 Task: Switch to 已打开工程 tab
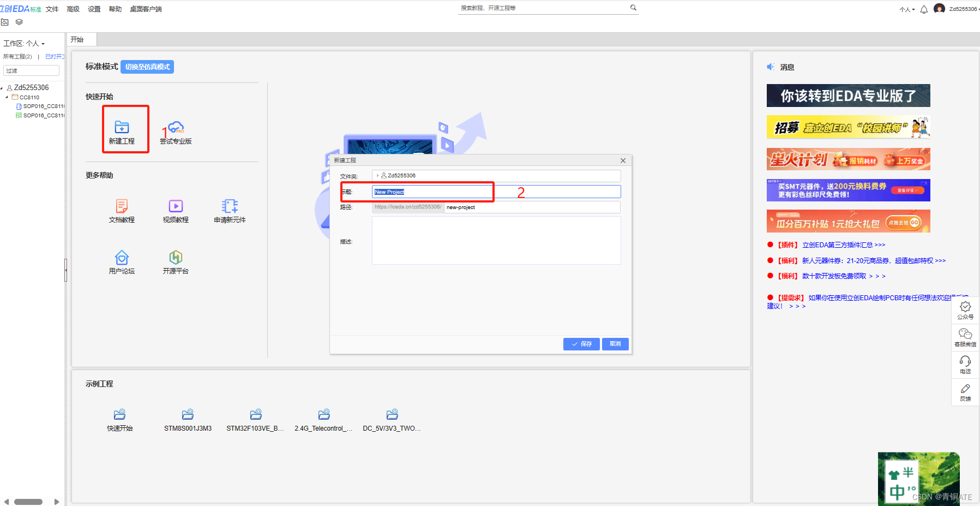pos(55,57)
